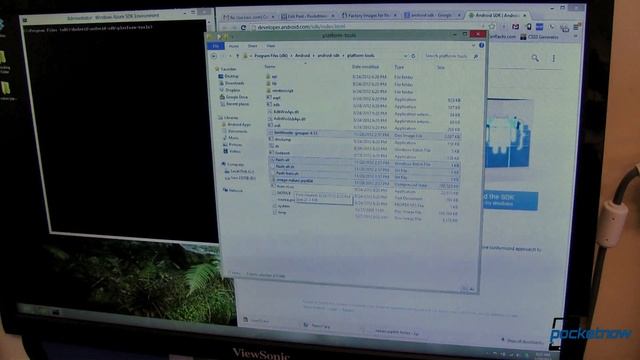
Task: Sort files by the Size column header
Action: pos(441,67)
